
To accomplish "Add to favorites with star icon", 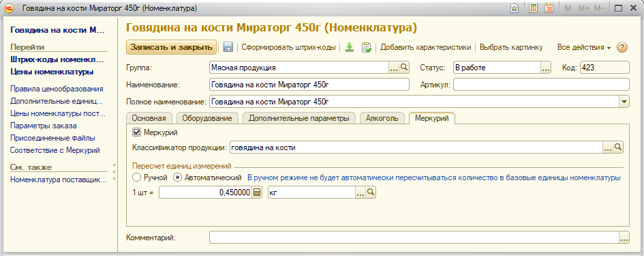I will click(515, 8).
